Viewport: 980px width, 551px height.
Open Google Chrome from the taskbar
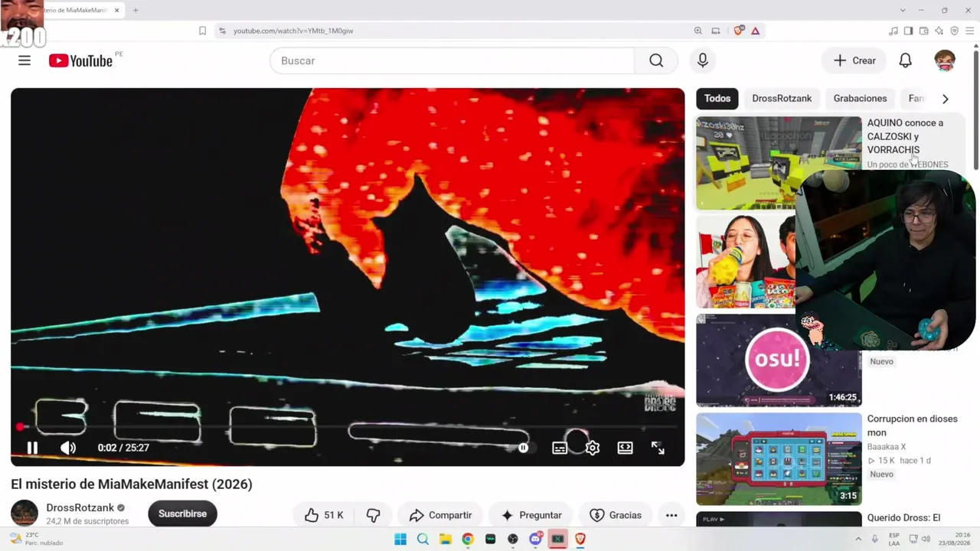tap(468, 539)
